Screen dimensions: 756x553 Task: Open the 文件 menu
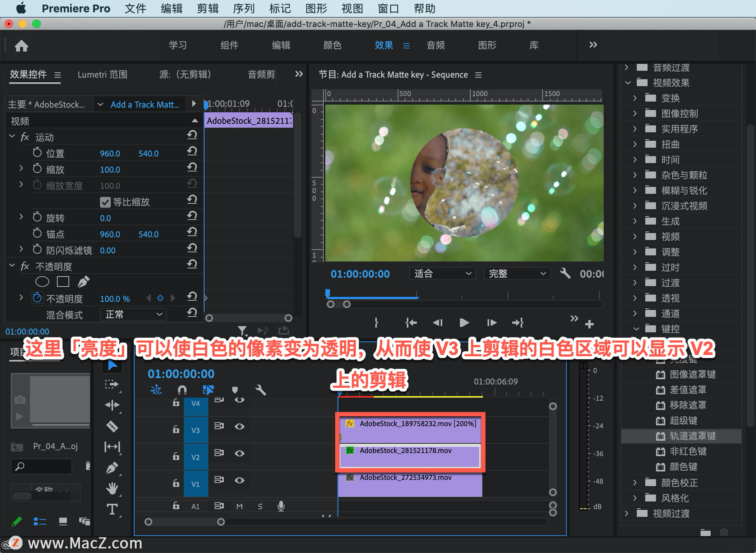(x=135, y=8)
